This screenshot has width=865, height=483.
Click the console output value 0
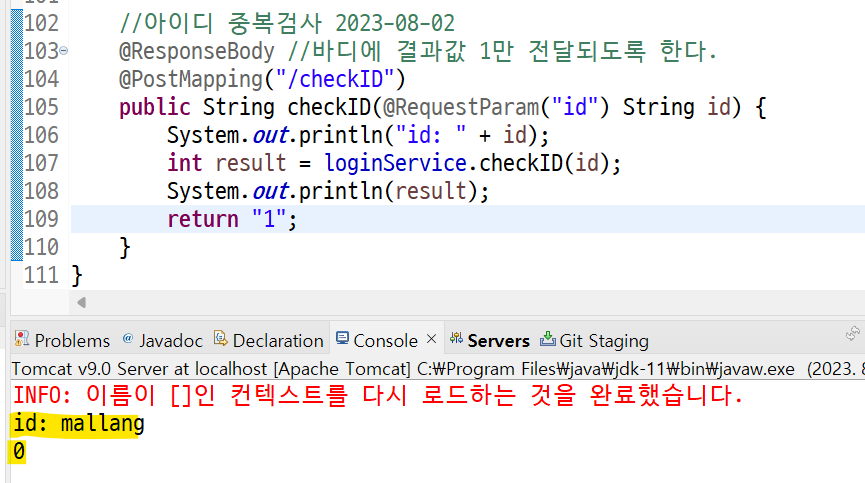[19, 452]
